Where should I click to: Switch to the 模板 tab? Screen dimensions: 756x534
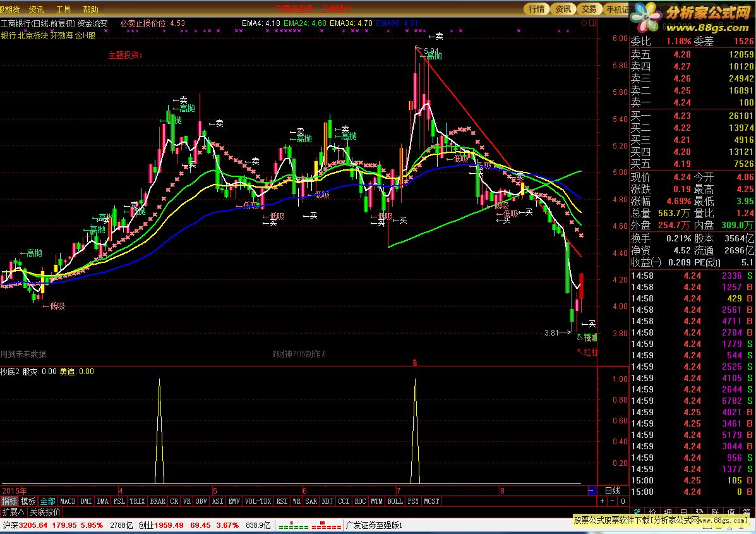28,501
